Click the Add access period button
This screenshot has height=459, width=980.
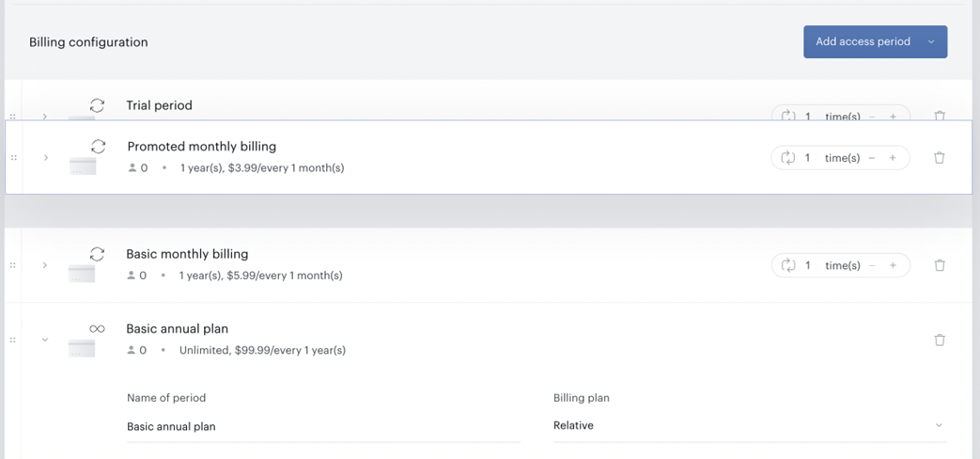pos(863,42)
